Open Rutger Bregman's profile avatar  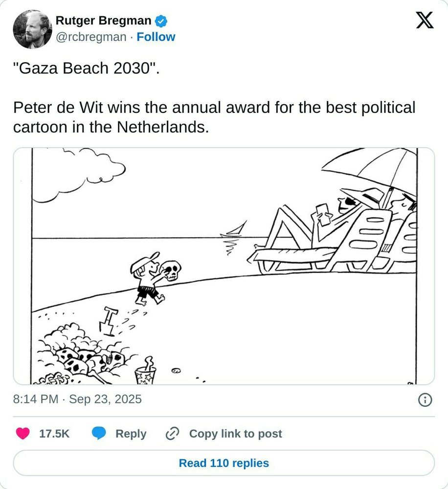pyautogui.click(x=32, y=29)
